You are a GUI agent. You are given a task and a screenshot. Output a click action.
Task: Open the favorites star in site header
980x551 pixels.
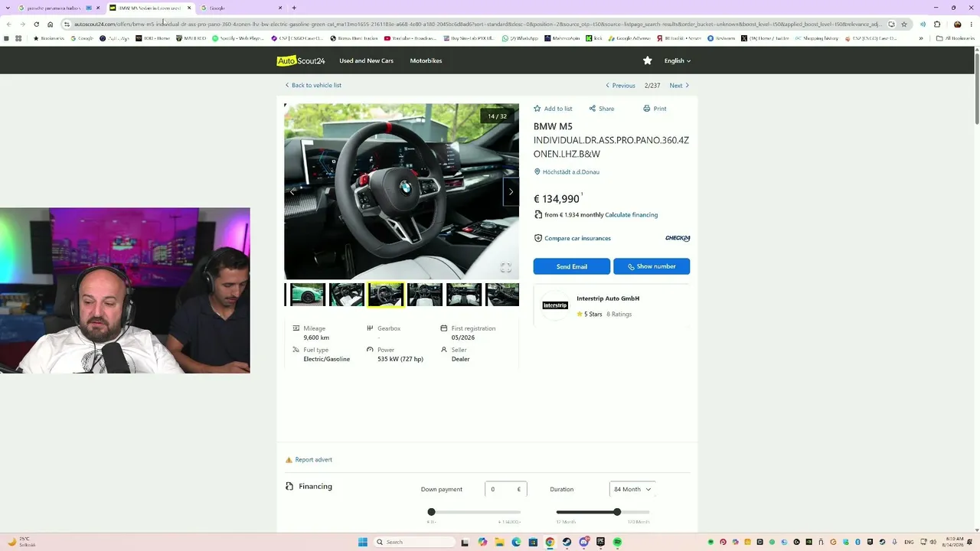point(648,60)
